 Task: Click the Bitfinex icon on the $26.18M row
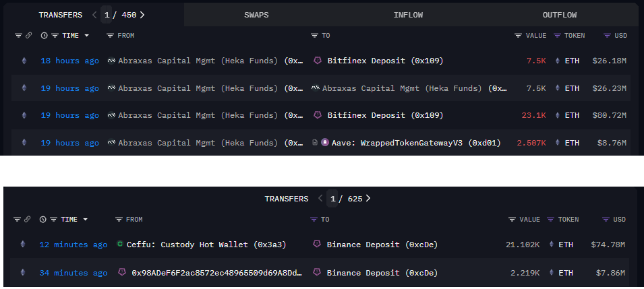point(318,61)
